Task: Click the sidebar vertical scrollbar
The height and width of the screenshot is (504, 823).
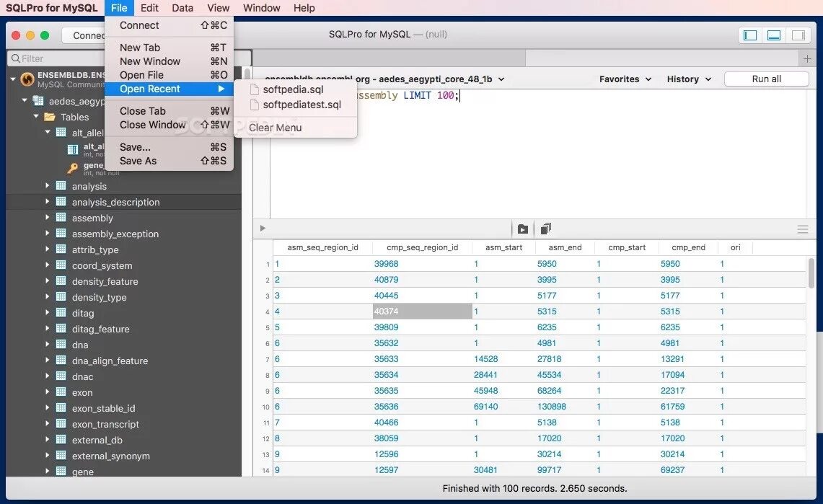Action: [x=247, y=74]
